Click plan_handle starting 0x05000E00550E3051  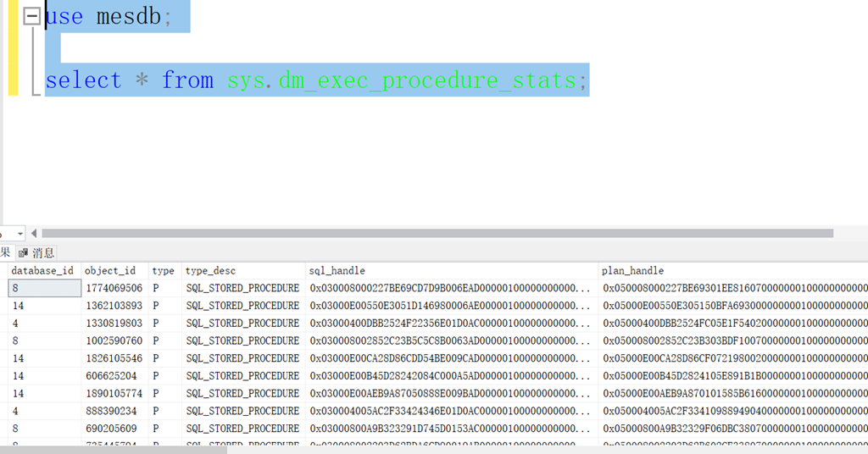click(x=733, y=306)
